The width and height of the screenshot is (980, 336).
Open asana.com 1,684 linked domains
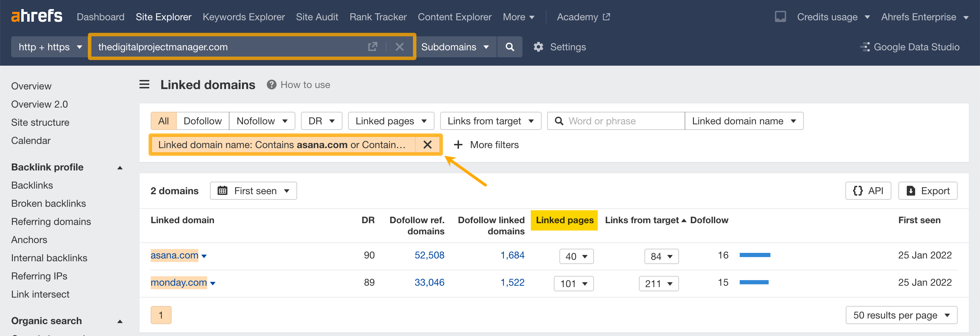512,255
